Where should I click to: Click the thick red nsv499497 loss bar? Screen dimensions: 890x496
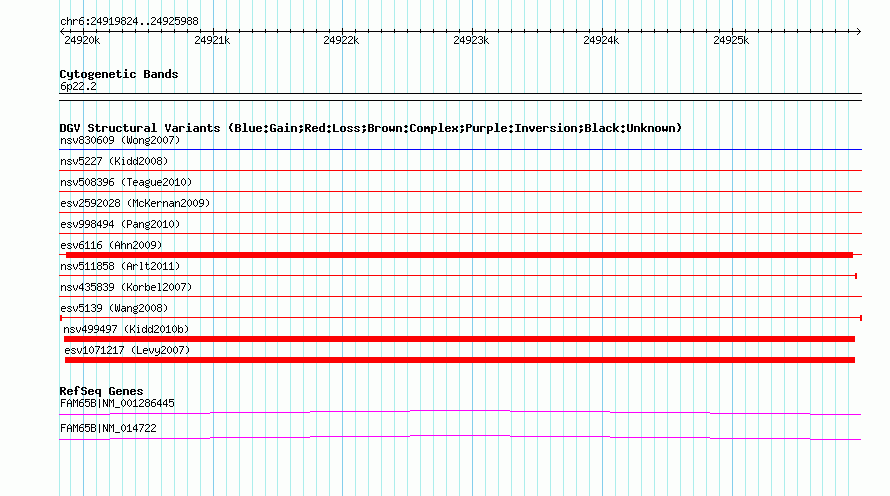[459, 339]
